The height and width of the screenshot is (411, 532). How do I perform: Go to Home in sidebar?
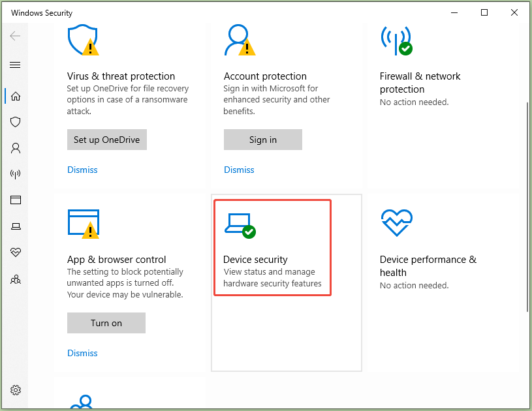pyautogui.click(x=16, y=97)
